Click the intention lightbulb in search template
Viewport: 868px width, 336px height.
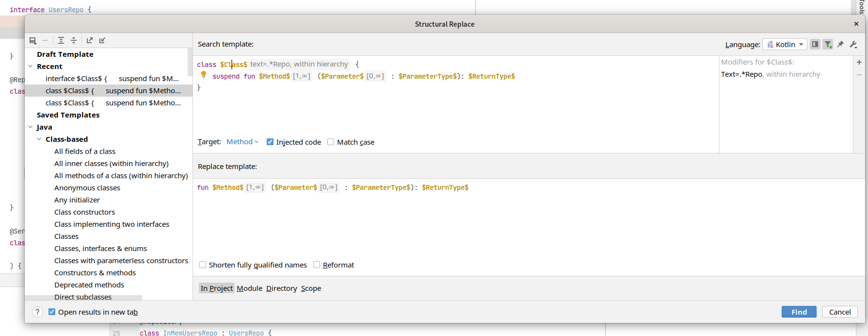click(204, 75)
